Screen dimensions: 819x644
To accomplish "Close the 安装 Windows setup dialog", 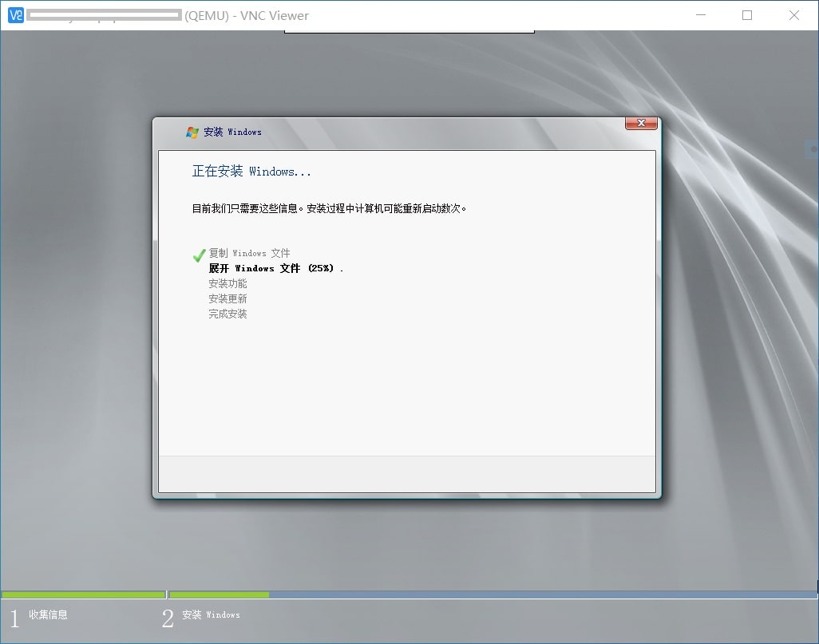I will [641, 124].
